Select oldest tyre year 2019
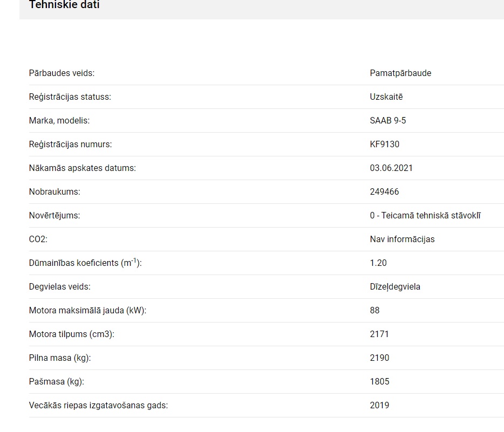This screenshot has width=504, height=432. tap(379, 406)
